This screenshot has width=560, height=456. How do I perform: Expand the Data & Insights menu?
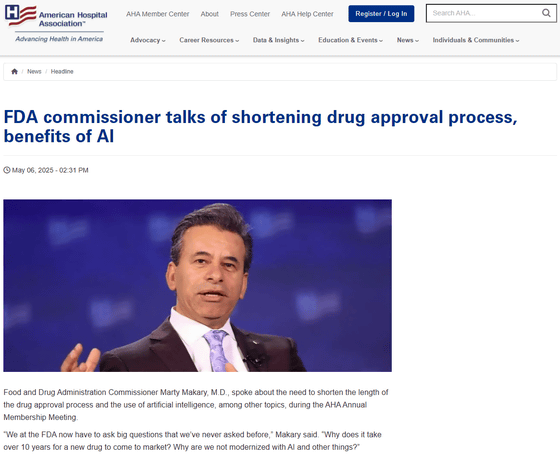click(x=279, y=40)
